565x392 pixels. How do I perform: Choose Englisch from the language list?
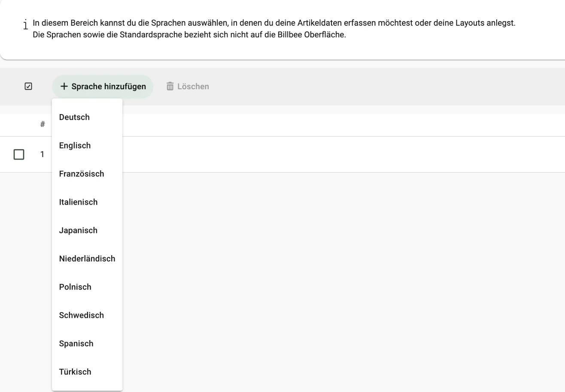pyautogui.click(x=87, y=145)
